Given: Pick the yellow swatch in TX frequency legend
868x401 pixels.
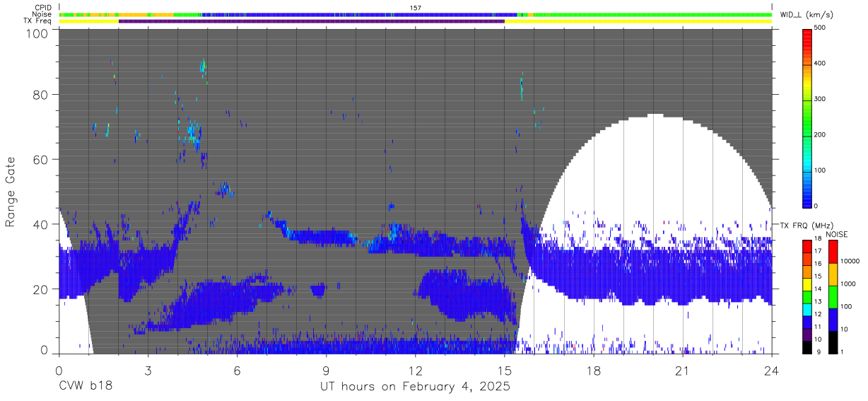Looking at the screenshot, I should pyautogui.click(x=807, y=284).
